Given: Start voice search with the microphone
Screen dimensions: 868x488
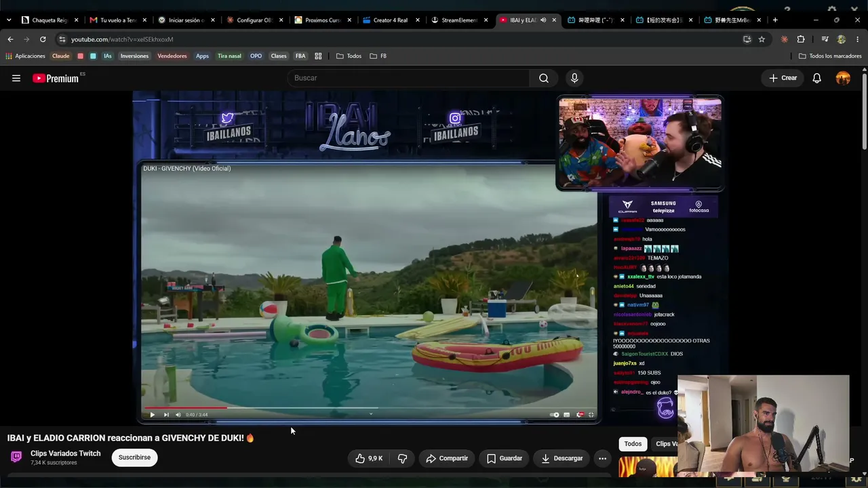Looking at the screenshot, I should coord(574,78).
